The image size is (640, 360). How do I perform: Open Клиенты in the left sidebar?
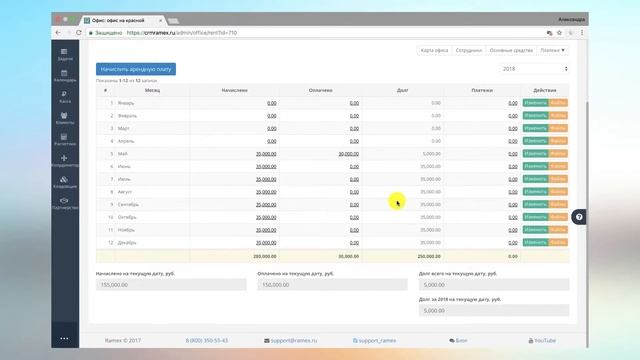pyautogui.click(x=64, y=118)
